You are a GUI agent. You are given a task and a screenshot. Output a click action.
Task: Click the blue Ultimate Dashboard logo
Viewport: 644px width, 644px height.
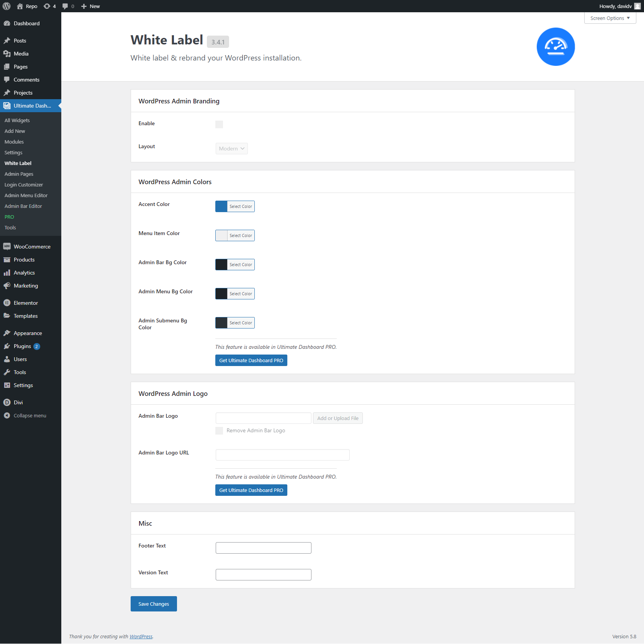tap(556, 47)
